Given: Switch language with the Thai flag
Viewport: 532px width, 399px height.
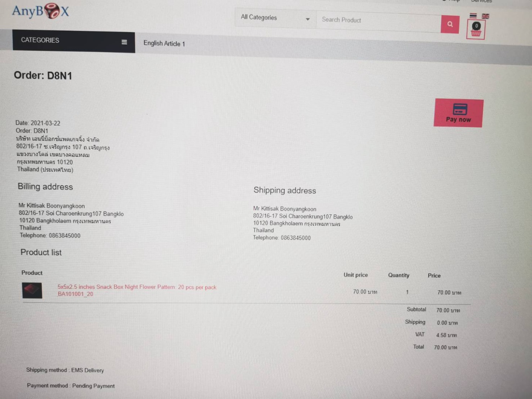Looking at the screenshot, I should pos(473,16).
